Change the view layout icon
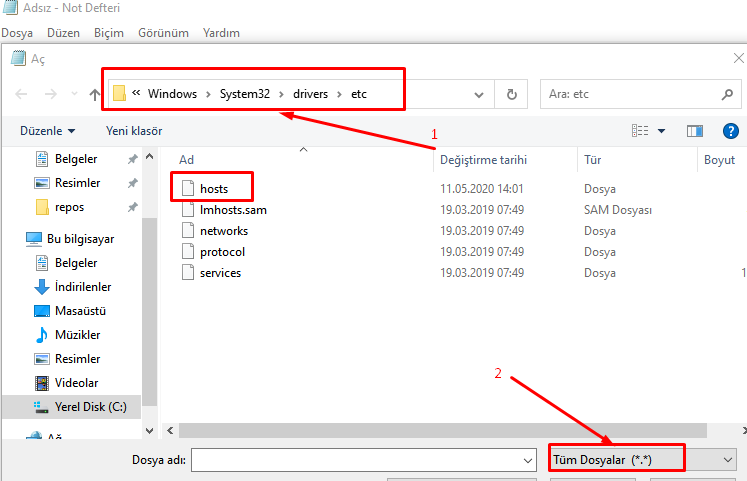This screenshot has width=747, height=481. (x=640, y=130)
